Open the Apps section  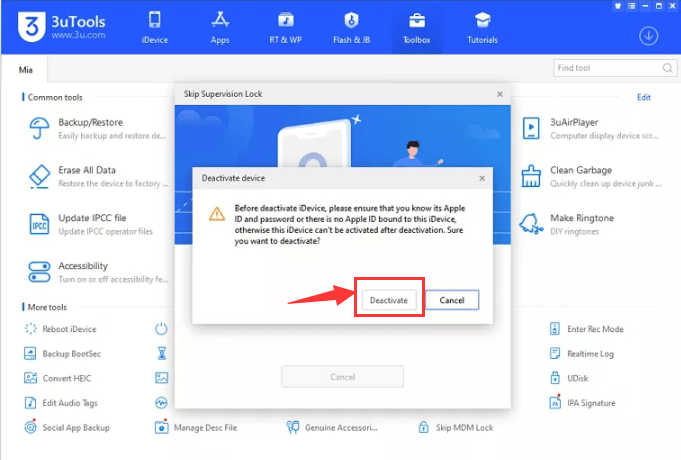coord(220,28)
